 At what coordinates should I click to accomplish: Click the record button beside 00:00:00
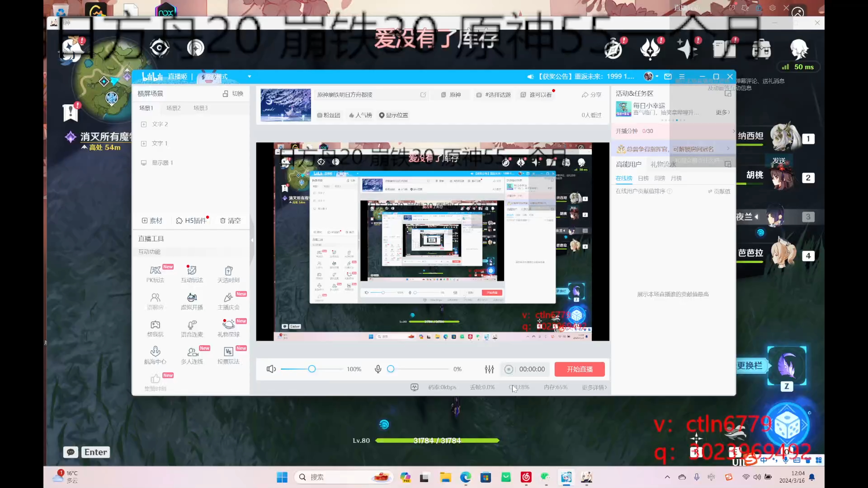pyautogui.click(x=509, y=369)
